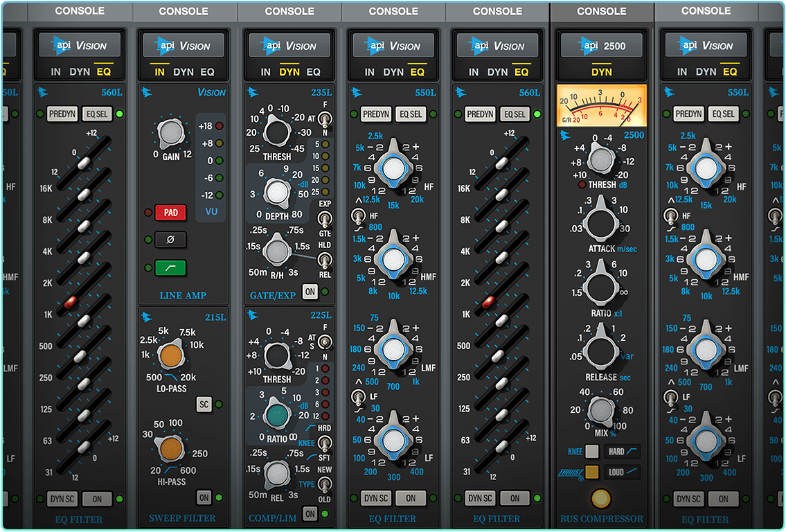786x532 pixels.
Task: Click DYN SC on the 550L beside the 235L
Action: [376, 498]
